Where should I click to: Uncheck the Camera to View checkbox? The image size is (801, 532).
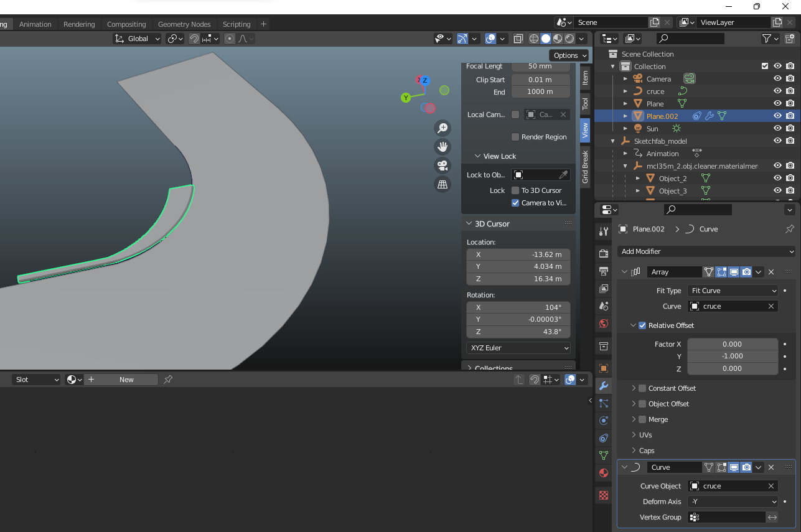coord(515,203)
